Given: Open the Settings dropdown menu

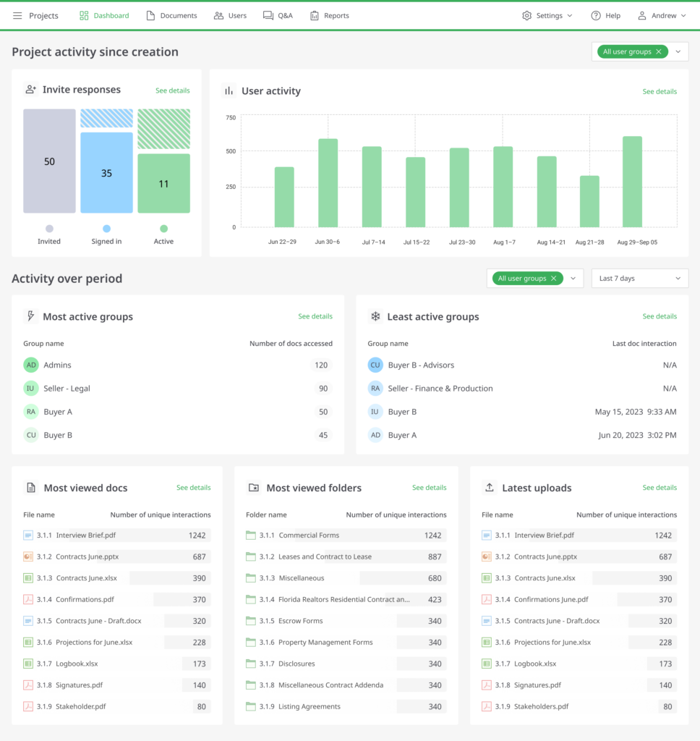Looking at the screenshot, I should coord(547,15).
